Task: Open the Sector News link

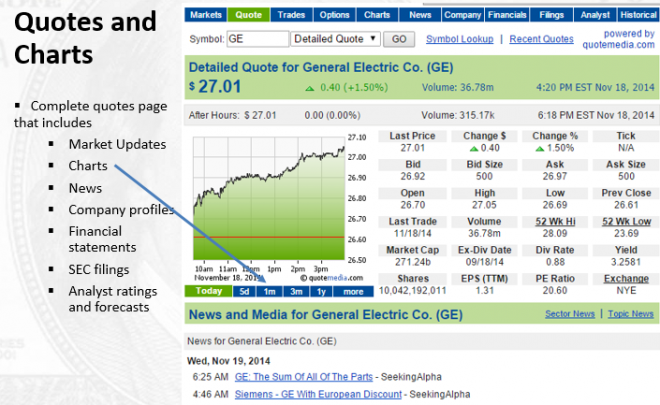Action: pos(570,314)
